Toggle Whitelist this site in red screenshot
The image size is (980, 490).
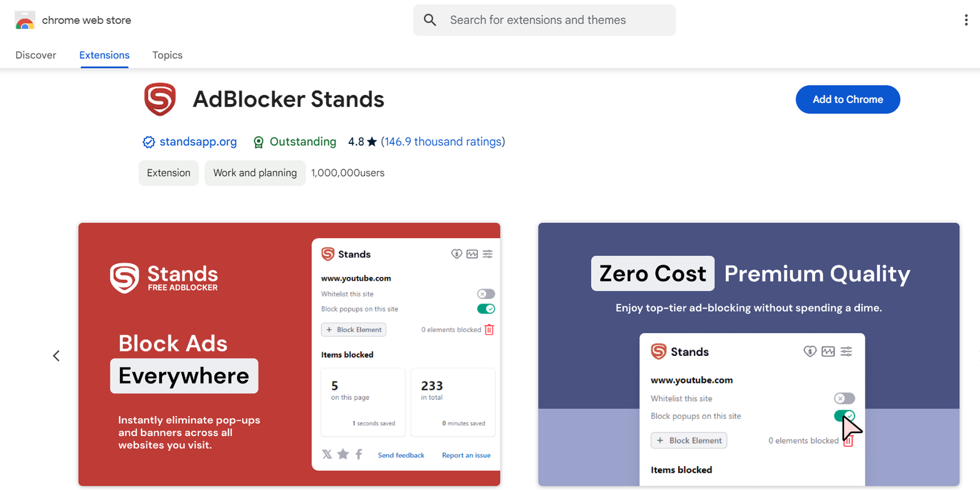(486, 294)
